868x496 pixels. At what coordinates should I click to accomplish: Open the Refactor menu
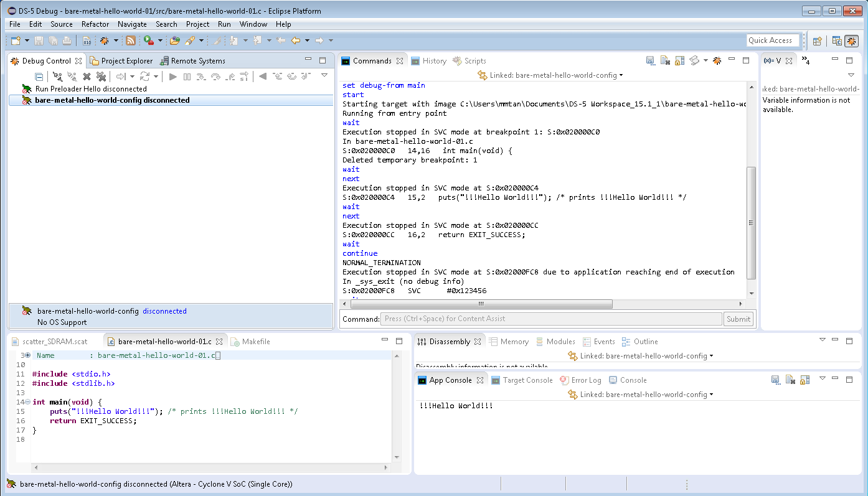(95, 24)
